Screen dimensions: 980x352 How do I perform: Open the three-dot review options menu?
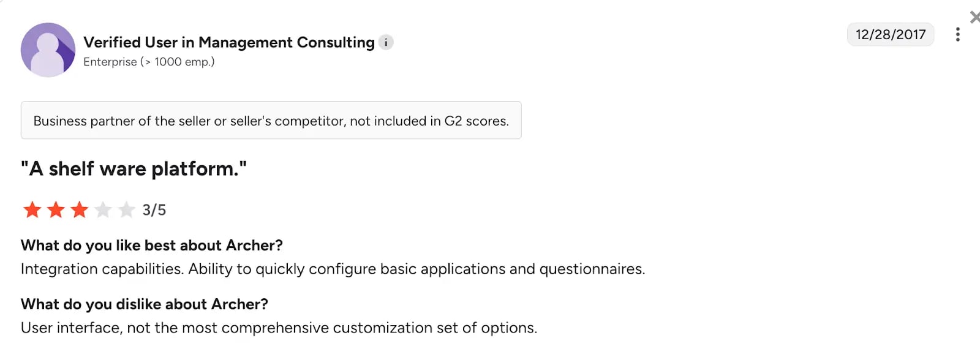point(957,34)
